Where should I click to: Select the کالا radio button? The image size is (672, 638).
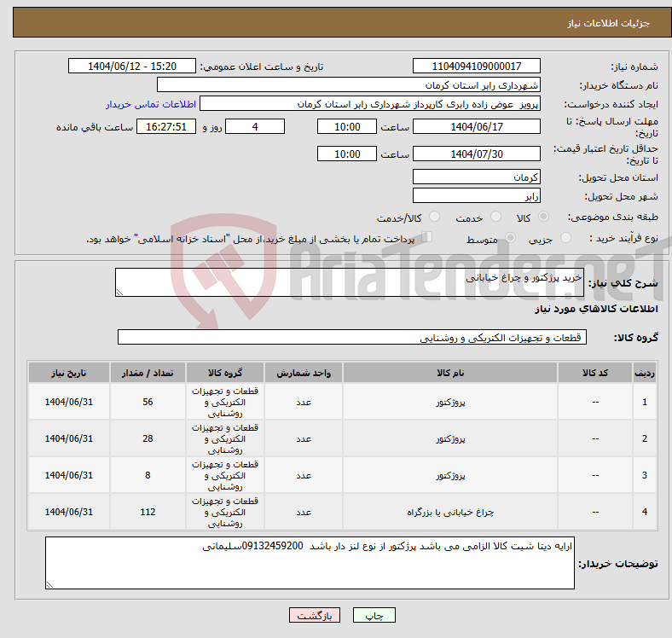(543, 217)
